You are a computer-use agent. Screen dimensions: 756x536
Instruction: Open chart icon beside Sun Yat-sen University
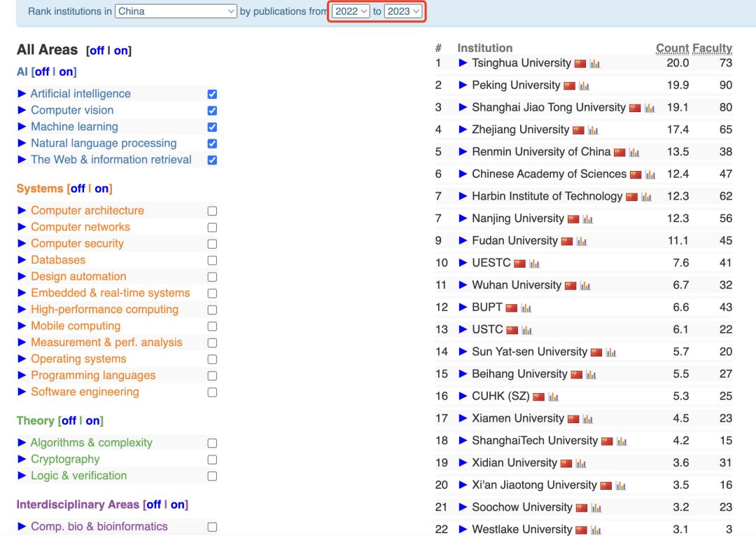[x=611, y=352]
